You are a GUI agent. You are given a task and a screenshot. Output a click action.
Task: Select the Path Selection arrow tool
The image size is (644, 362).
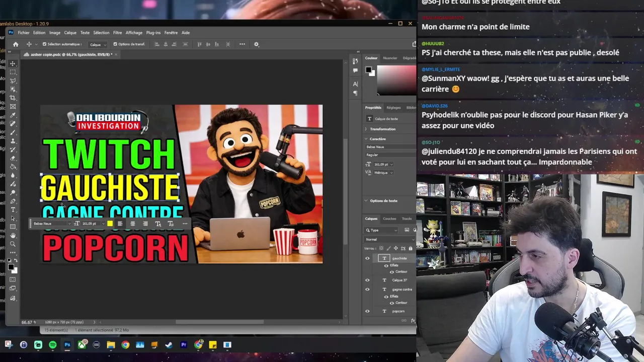click(13, 218)
